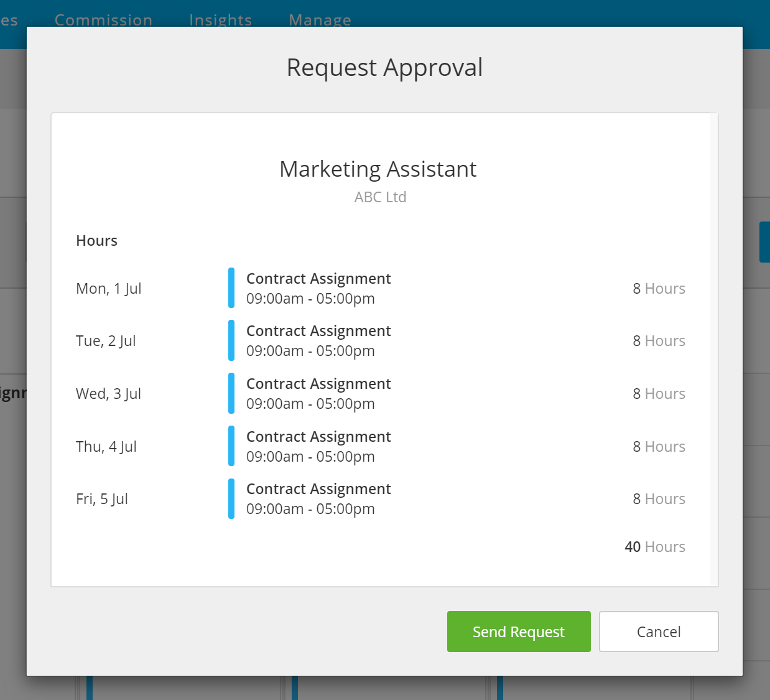The image size is (770, 700).
Task: Select the Marketing Assistant title
Action: 378,169
